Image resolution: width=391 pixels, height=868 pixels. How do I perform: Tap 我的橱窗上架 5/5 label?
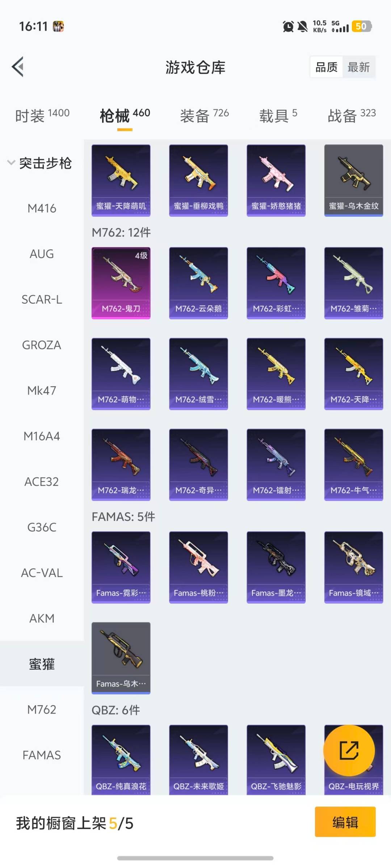coord(75,824)
